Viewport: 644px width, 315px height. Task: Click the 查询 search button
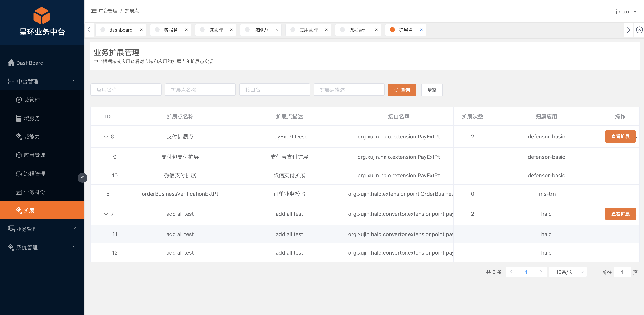click(x=402, y=90)
